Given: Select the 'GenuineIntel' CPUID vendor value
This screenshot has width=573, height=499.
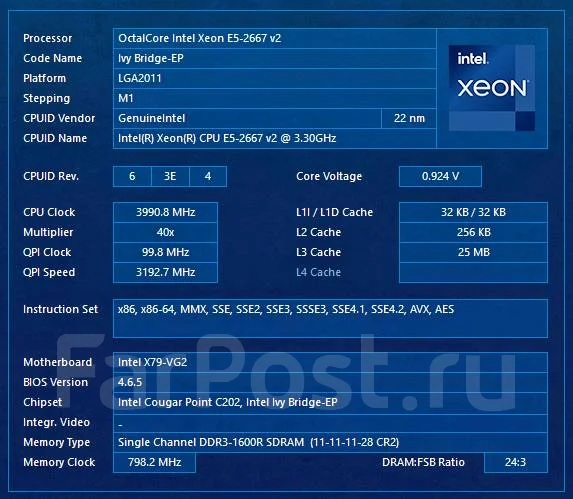Looking at the screenshot, I should pos(152,118).
